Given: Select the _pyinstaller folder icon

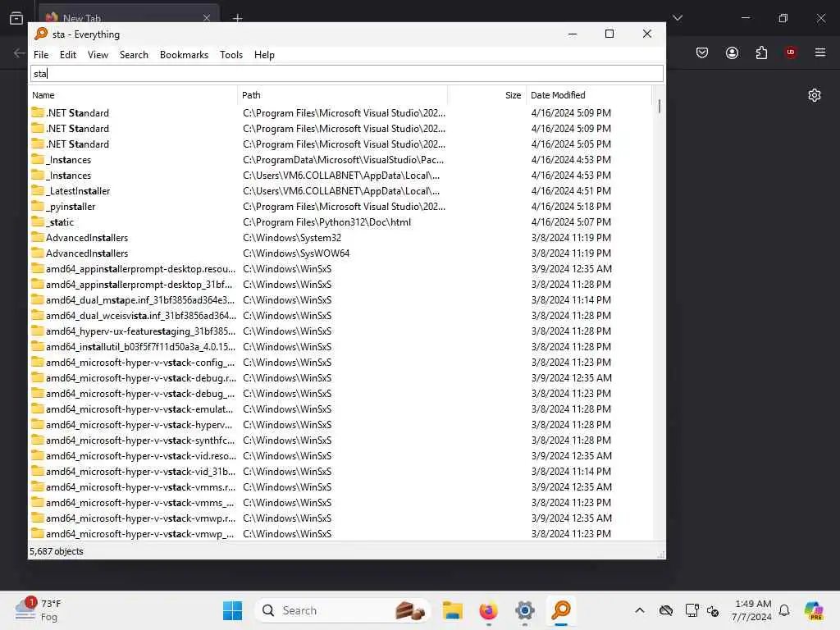Looking at the screenshot, I should [x=38, y=206].
